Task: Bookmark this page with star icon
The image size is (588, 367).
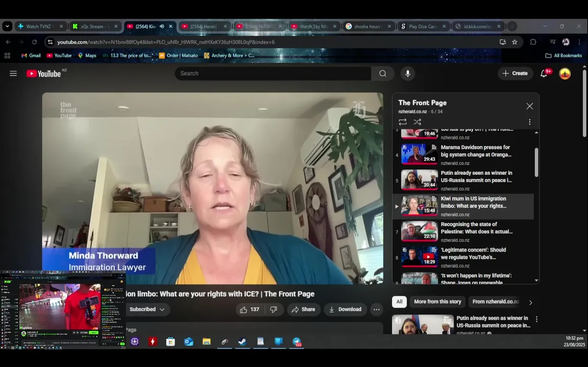Action: pyautogui.click(x=515, y=42)
